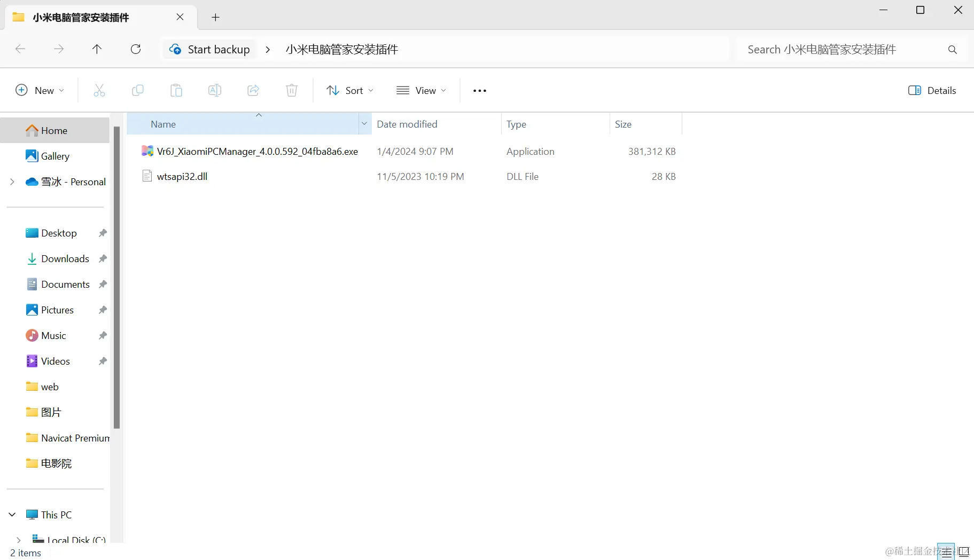Open the Sort options dropdown

click(350, 90)
